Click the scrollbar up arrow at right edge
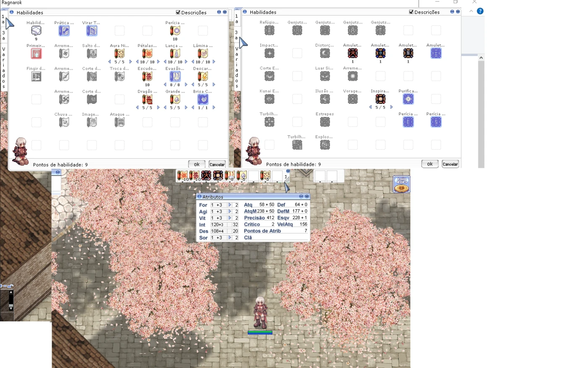Screen dimensions: 588x368 click(481, 58)
